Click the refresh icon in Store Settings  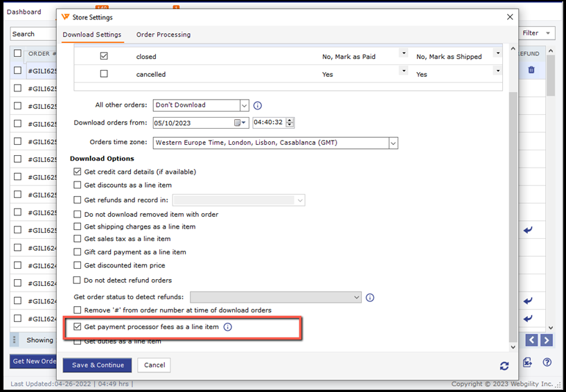[x=504, y=366]
